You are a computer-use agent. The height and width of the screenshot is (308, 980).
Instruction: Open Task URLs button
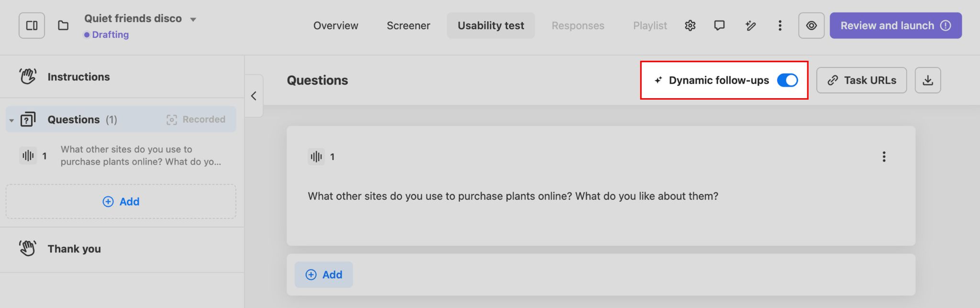861,80
